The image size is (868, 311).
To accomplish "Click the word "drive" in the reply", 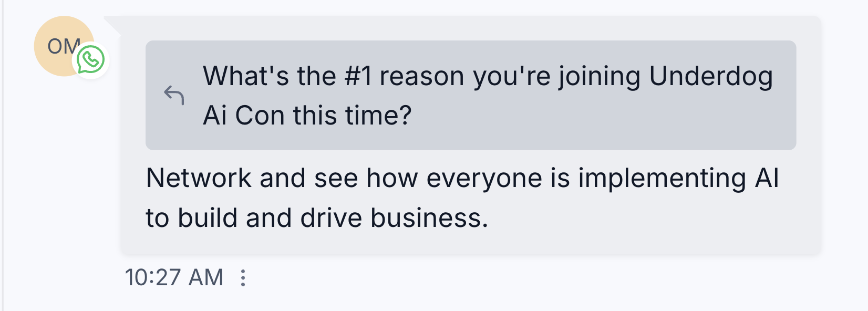I will tap(331, 218).
